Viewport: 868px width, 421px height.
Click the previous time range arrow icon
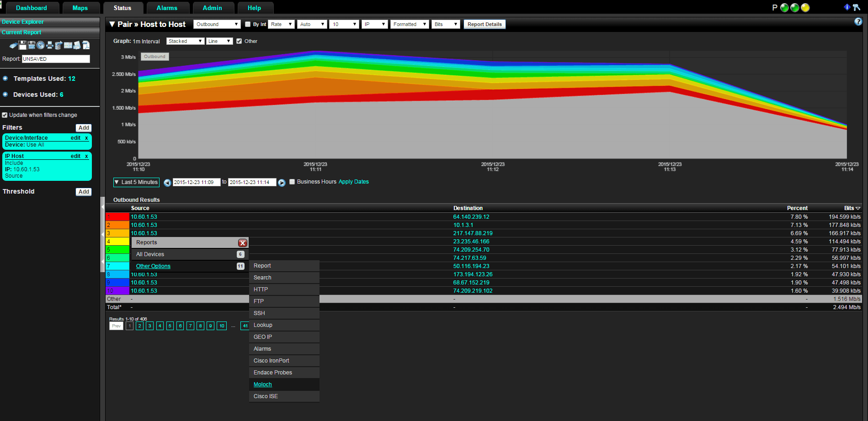167,183
